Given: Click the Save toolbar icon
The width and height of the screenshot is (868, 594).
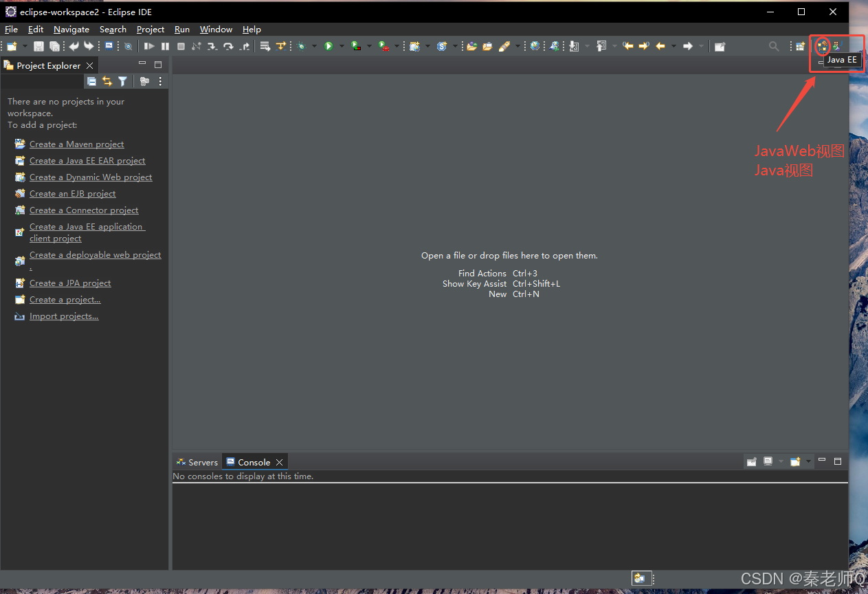Looking at the screenshot, I should point(38,46).
